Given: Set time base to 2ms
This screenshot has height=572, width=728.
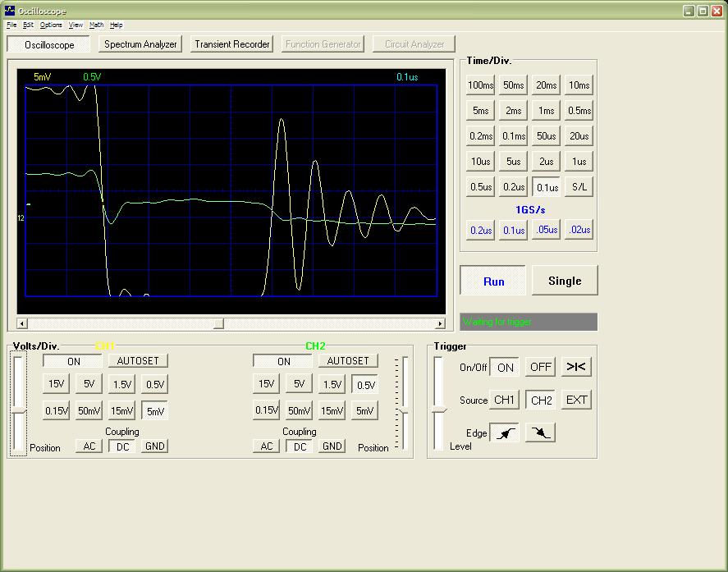Looking at the screenshot, I should pos(513,111).
